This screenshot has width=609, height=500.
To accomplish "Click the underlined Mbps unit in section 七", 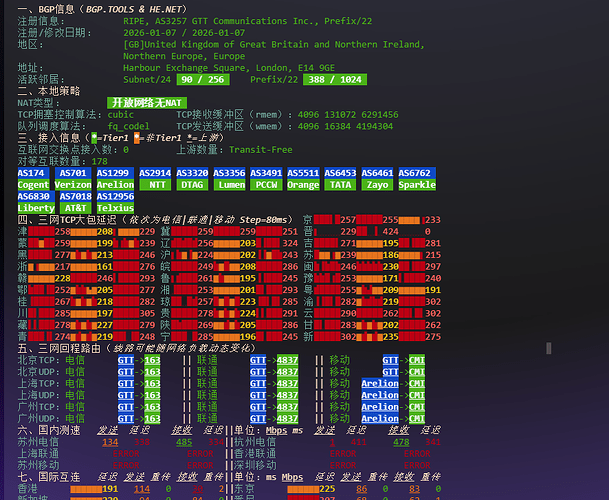I will [292, 477].
